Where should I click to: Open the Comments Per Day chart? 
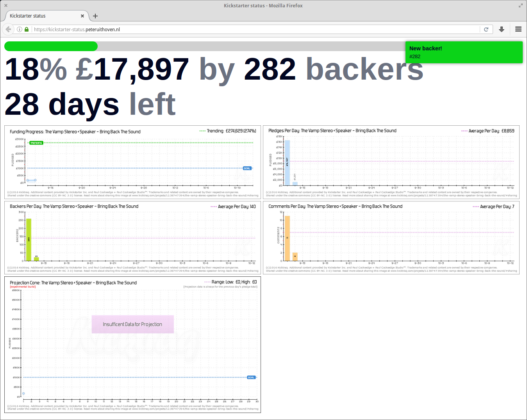pos(391,238)
